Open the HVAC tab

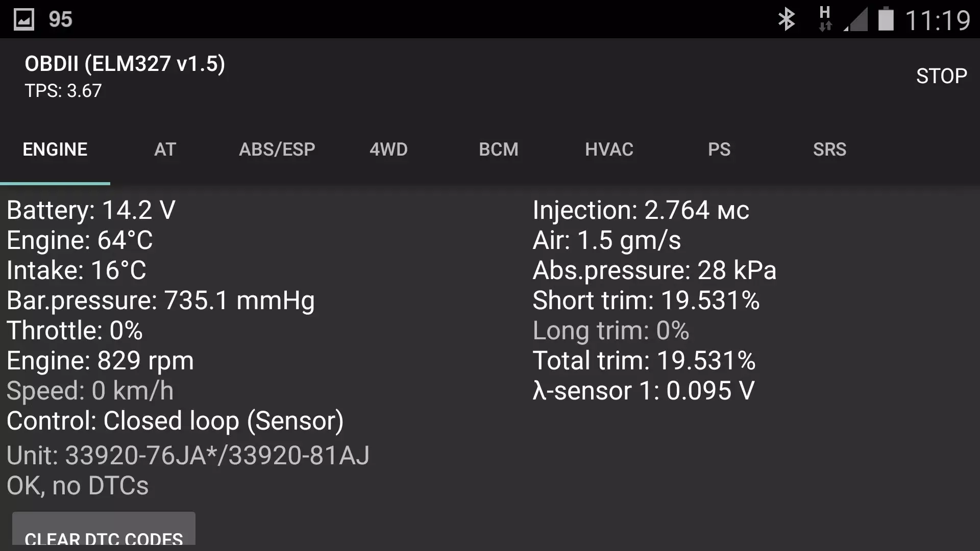click(609, 149)
